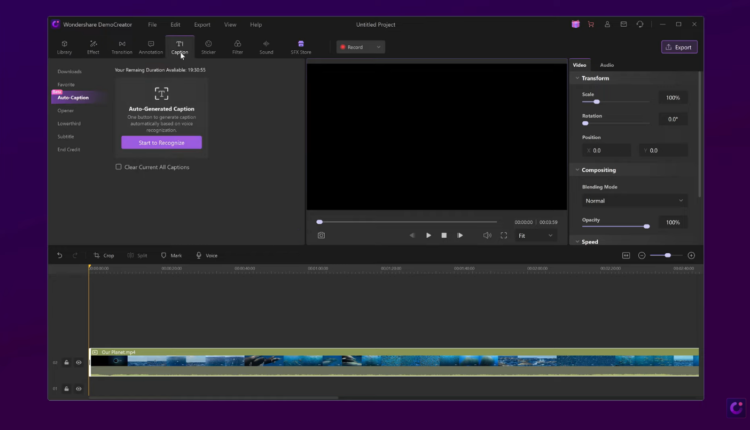The height and width of the screenshot is (430, 750).
Task: Click the refresh/update icon in title bar
Action: coord(640,24)
